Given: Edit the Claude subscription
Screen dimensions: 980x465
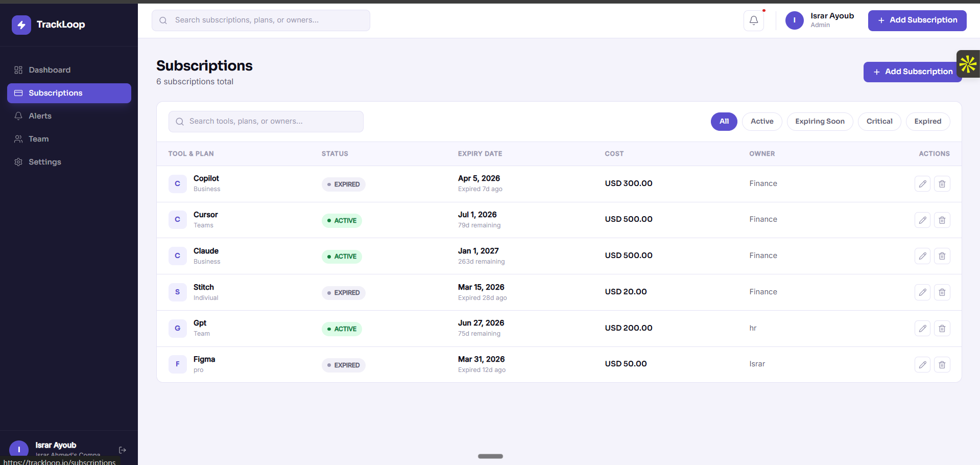Looking at the screenshot, I should [922, 256].
